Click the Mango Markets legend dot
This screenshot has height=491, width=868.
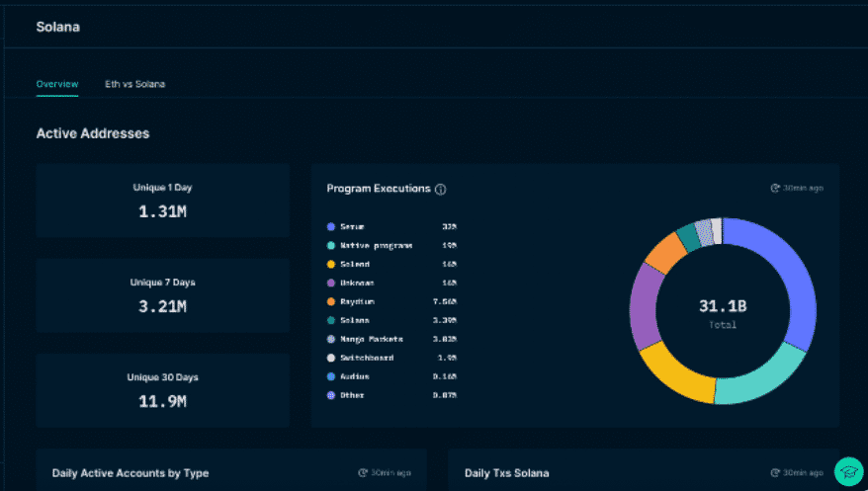tap(331, 340)
